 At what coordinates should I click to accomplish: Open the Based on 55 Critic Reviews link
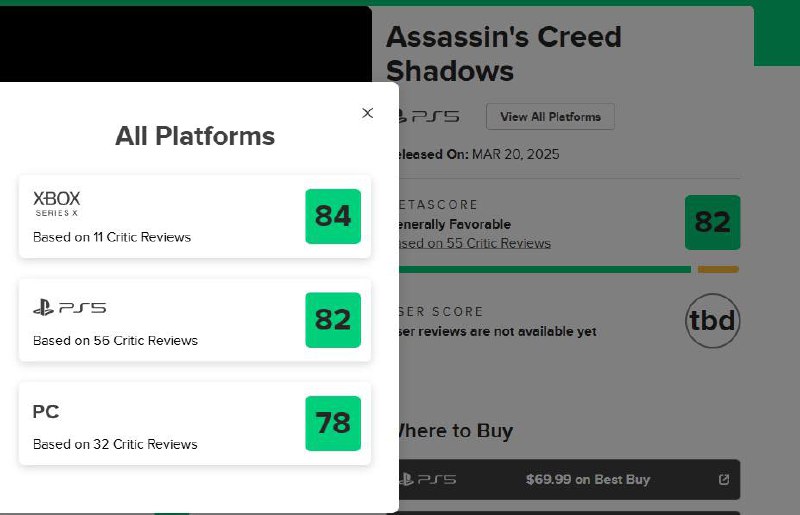coord(475,243)
